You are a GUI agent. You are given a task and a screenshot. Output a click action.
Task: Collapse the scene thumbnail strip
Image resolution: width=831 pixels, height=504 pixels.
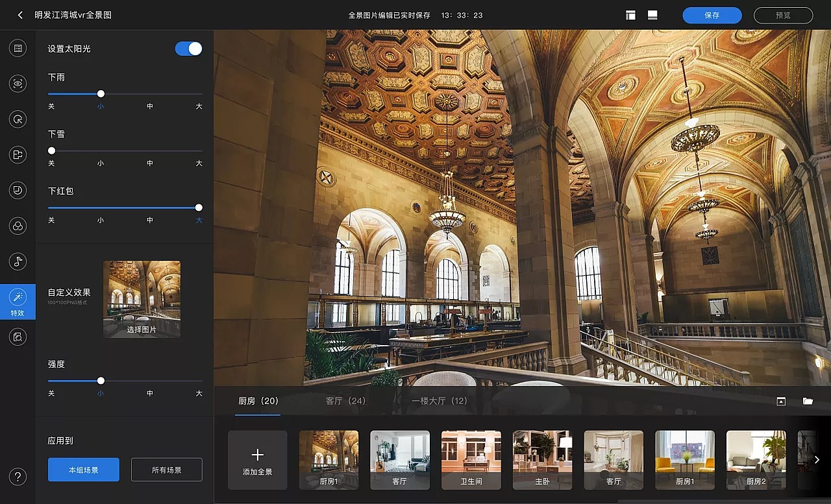click(781, 402)
